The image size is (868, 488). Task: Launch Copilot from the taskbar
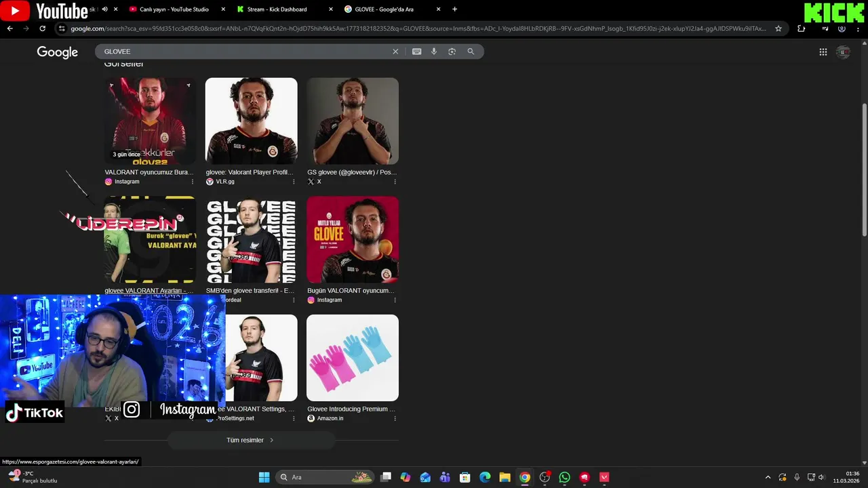coord(406,477)
